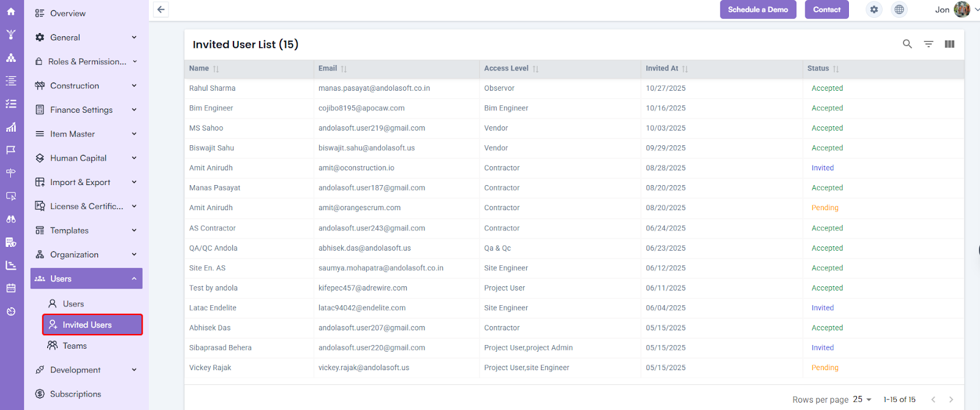
Task: Select Teams in the Users submenu
Action: [x=75, y=346]
